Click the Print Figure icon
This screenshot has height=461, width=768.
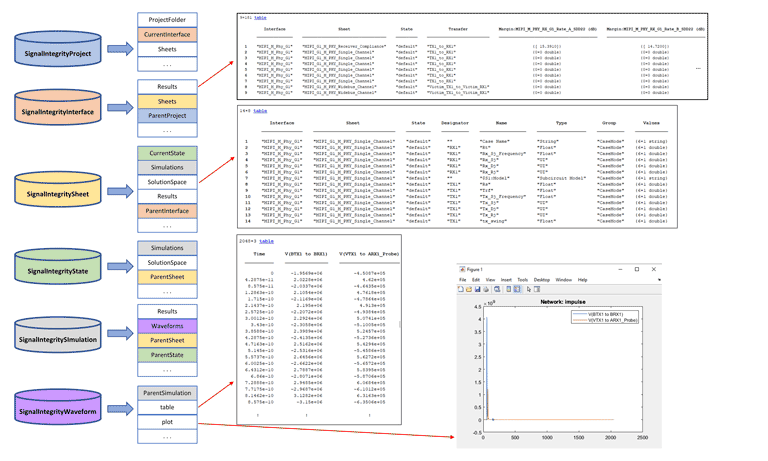pos(486,289)
